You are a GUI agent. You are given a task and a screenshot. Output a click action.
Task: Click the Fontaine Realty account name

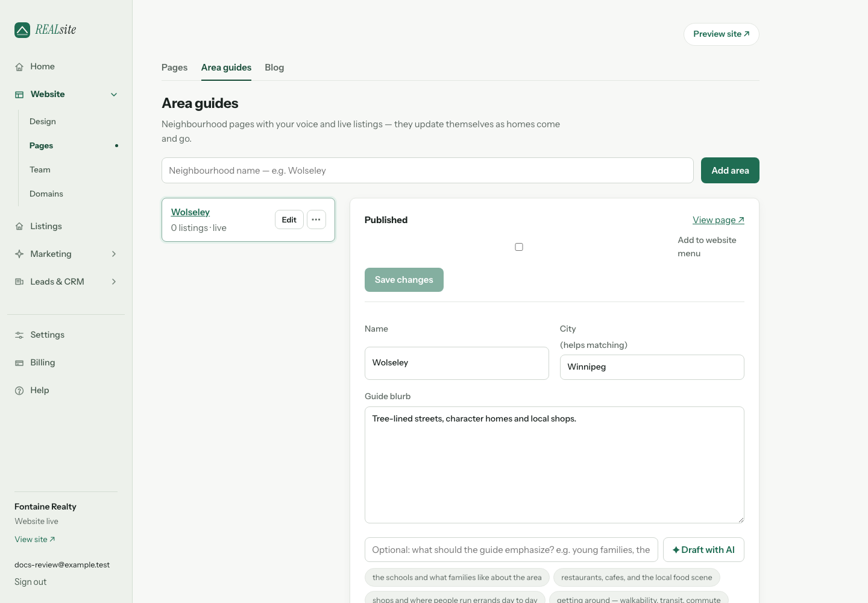[45, 507]
